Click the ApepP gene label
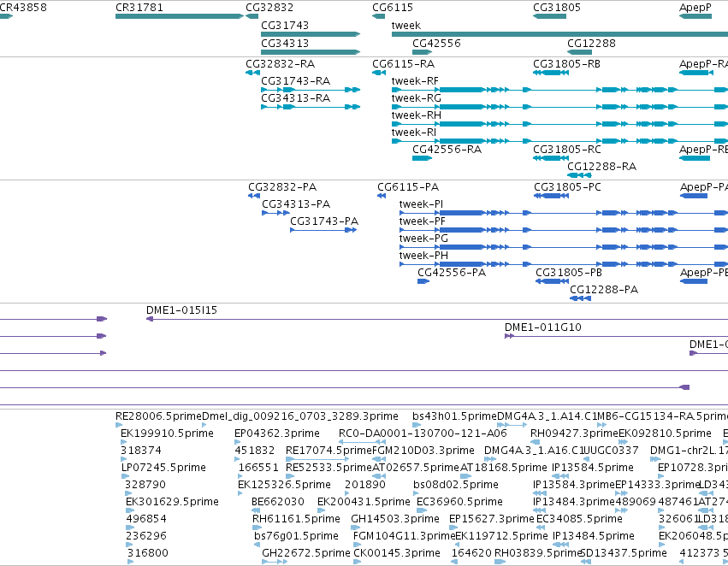728x566 pixels. click(695, 8)
